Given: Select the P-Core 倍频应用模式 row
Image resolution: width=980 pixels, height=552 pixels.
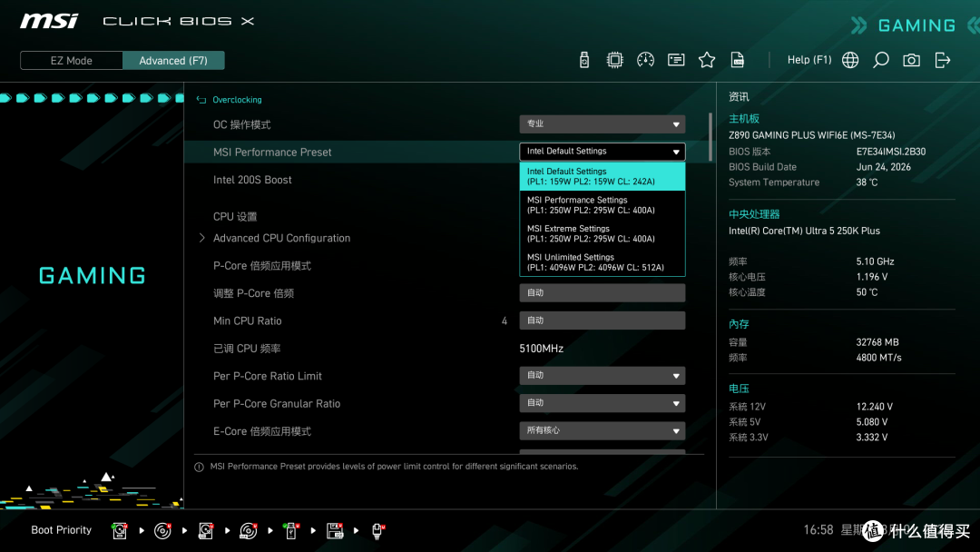Looking at the screenshot, I should (x=262, y=266).
